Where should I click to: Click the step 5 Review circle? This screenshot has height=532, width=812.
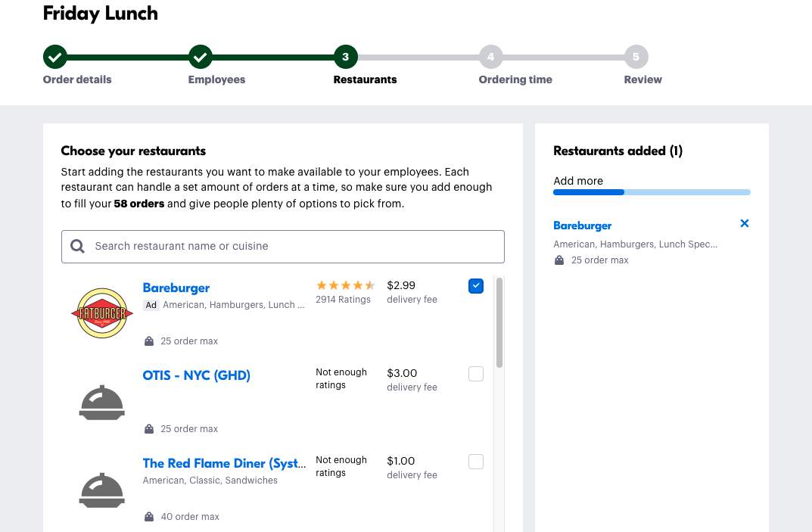(636, 57)
